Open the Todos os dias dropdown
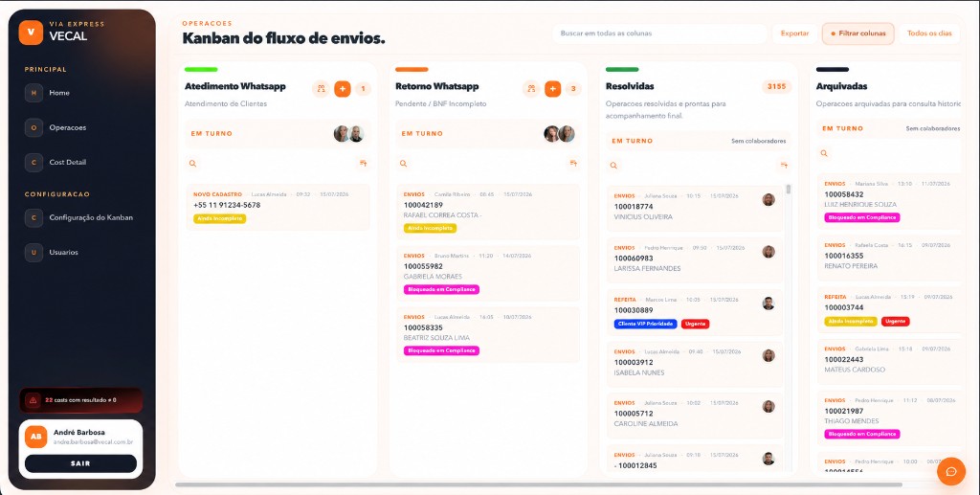This screenshot has width=980, height=495. (x=929, y=34)
